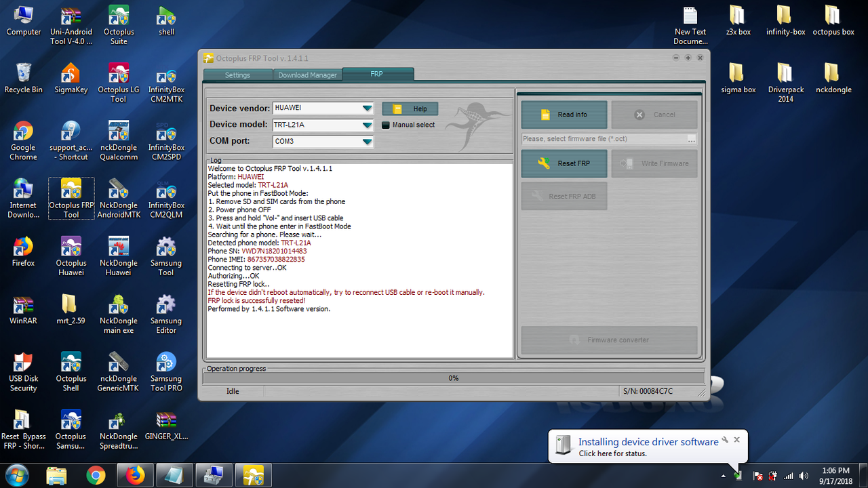Open NckDongle AndroidMTK shortcut
This screenshot has height=488, width=868.
119,199
